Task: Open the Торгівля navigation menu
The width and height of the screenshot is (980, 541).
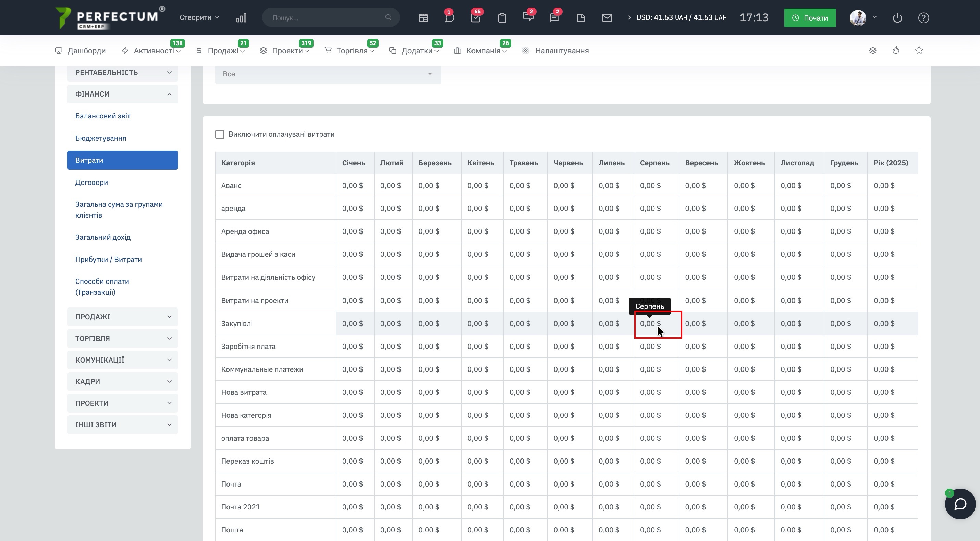Action: pos(352,51)
